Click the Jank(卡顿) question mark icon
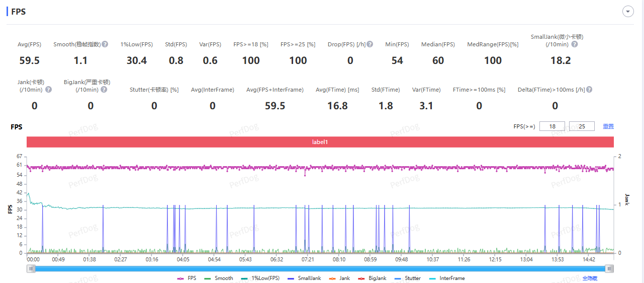This screenshot has width=644, height=283. pos(49,90)
